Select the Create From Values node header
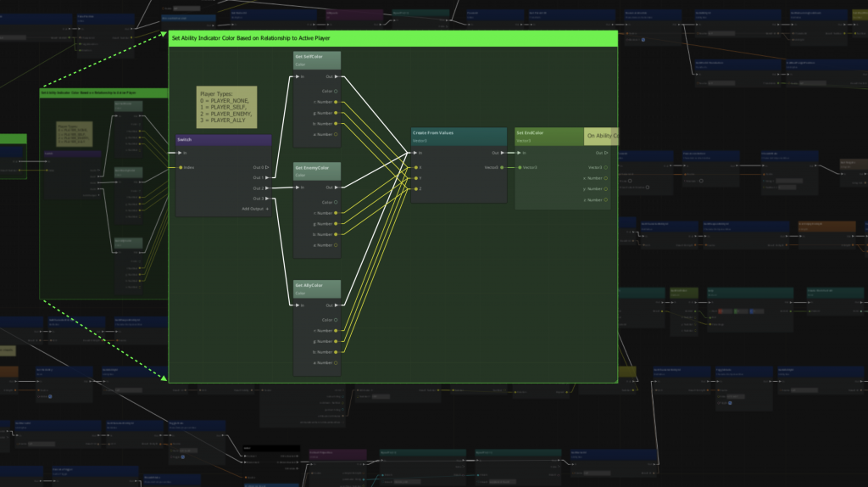This screenshot has width=868, height=487. [459, 137]
